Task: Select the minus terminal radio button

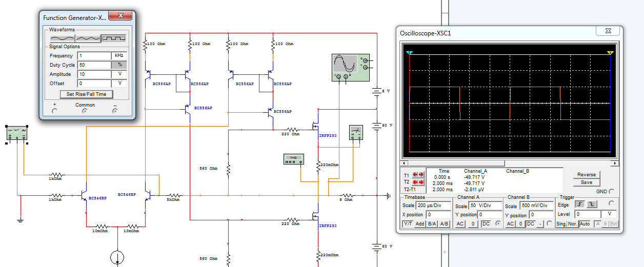Action: (114, 111)
